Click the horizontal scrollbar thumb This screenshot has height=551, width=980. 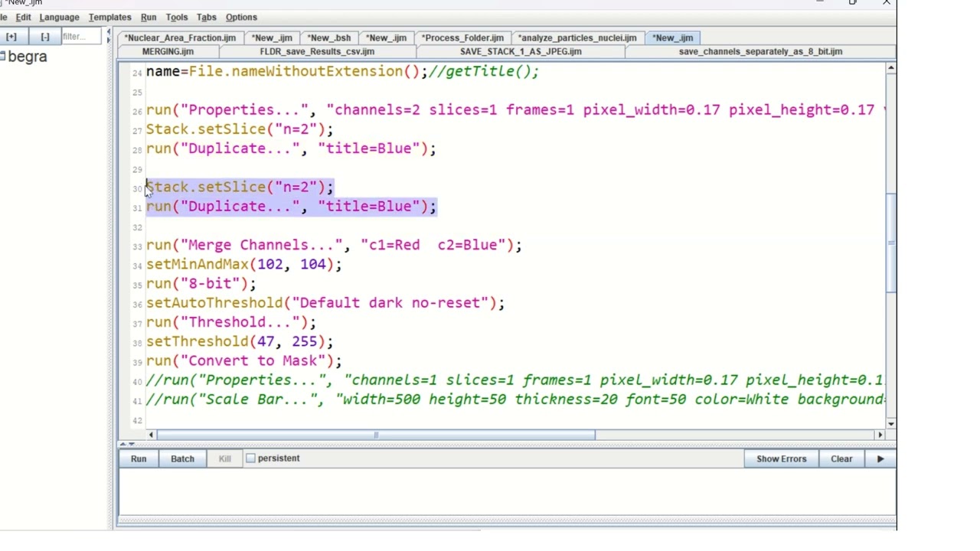[x=376, y=435]
